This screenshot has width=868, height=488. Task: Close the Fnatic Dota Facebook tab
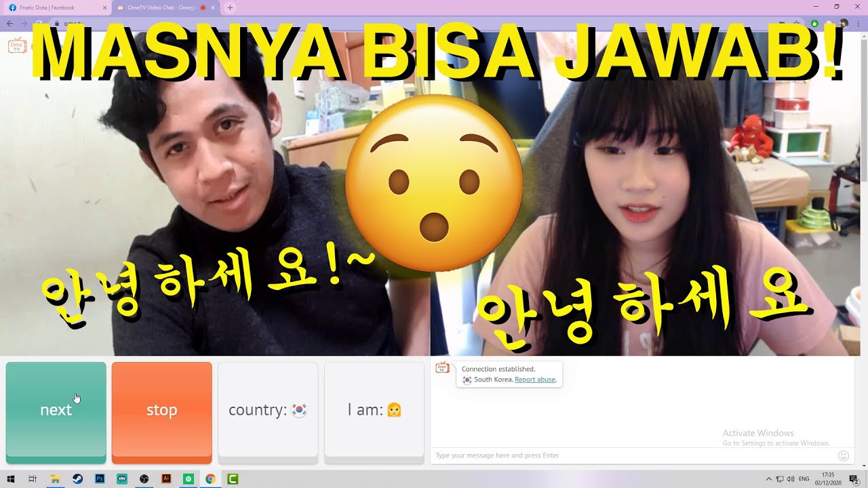[104, 7]
